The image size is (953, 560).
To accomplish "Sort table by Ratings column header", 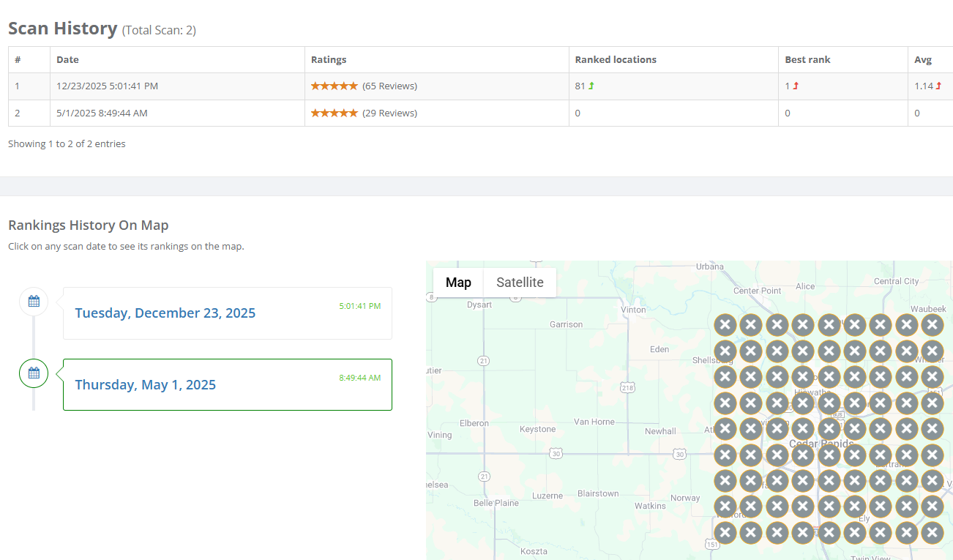I will point(329,60).
